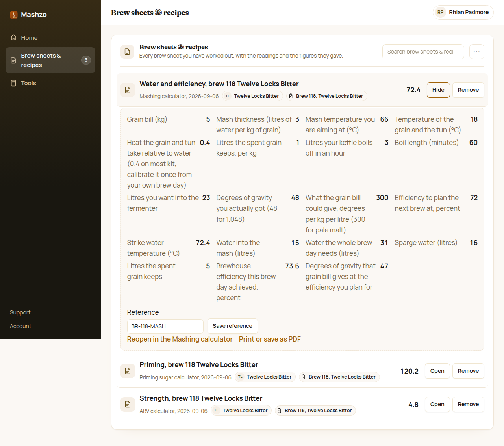The width and height of the screenshot is (504, 446).
Task: Open Home from the sidebar
Action: (x=50, y=38)
